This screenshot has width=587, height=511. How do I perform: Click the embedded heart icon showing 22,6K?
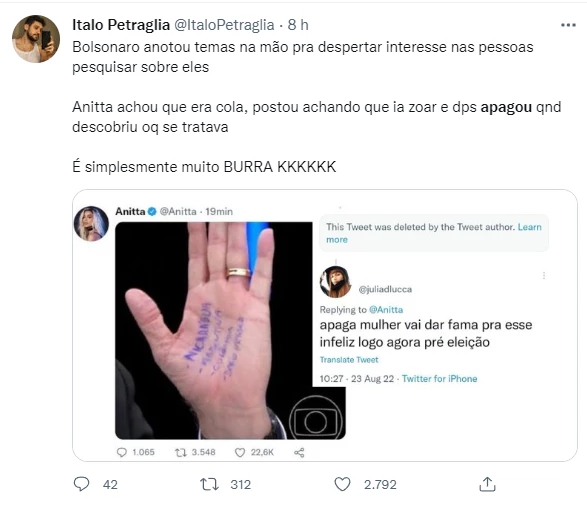point(240,452)
